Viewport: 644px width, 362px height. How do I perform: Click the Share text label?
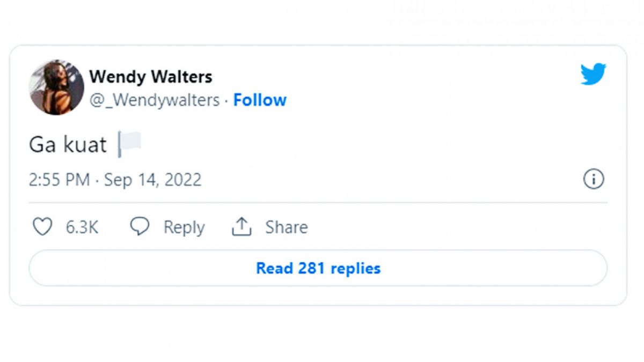click(286, 227)
